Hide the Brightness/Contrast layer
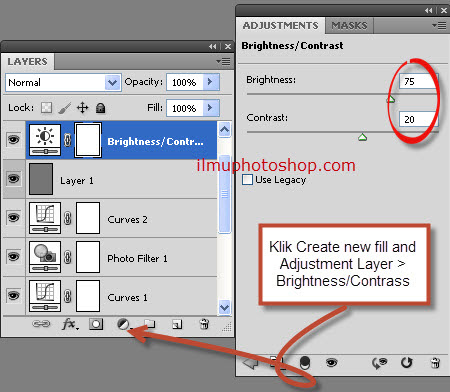 pyautogui.click(x=14, y=139)
